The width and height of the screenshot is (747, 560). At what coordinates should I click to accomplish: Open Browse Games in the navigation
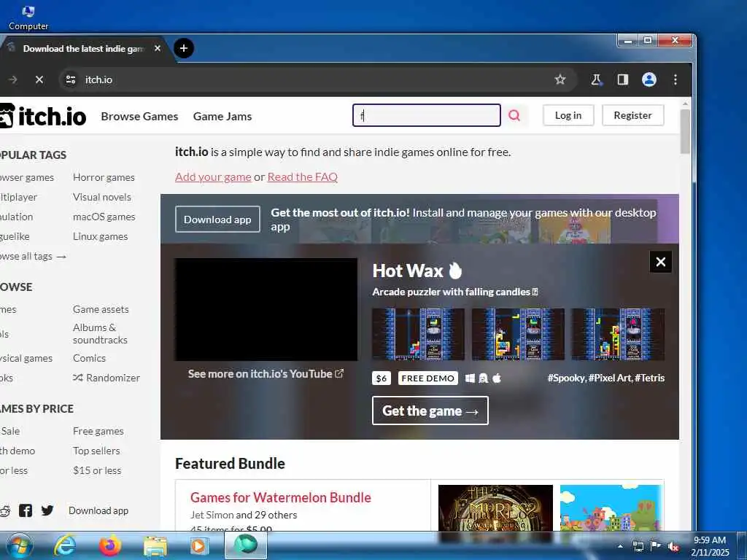coord(139,116)
